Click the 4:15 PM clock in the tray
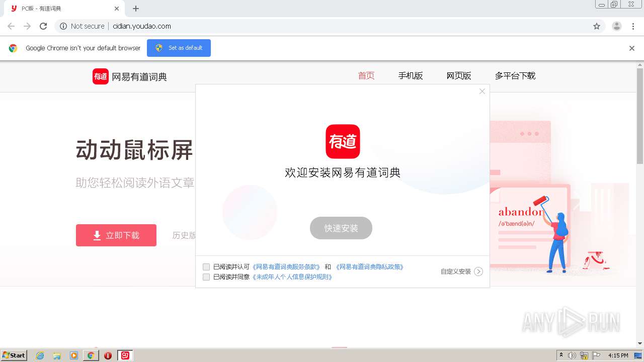Screen dimensions: 644x362 [x=618, y=355]
